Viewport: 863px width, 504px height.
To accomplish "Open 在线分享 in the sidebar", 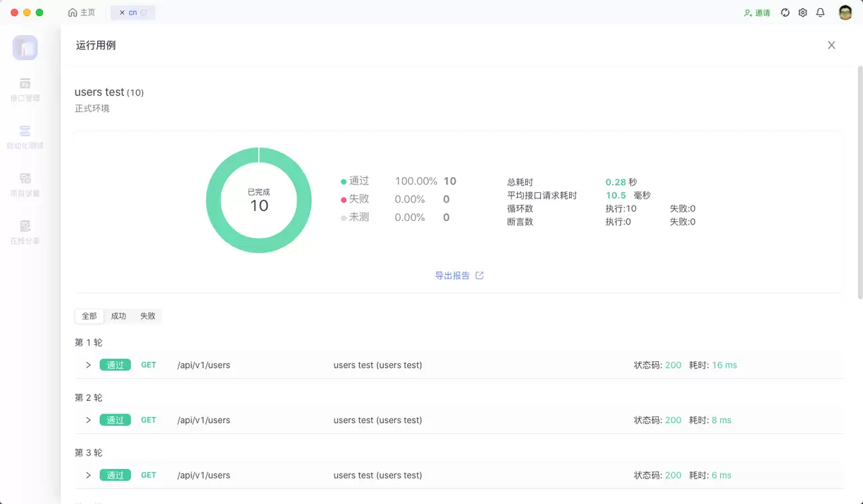I will (25, 232).
